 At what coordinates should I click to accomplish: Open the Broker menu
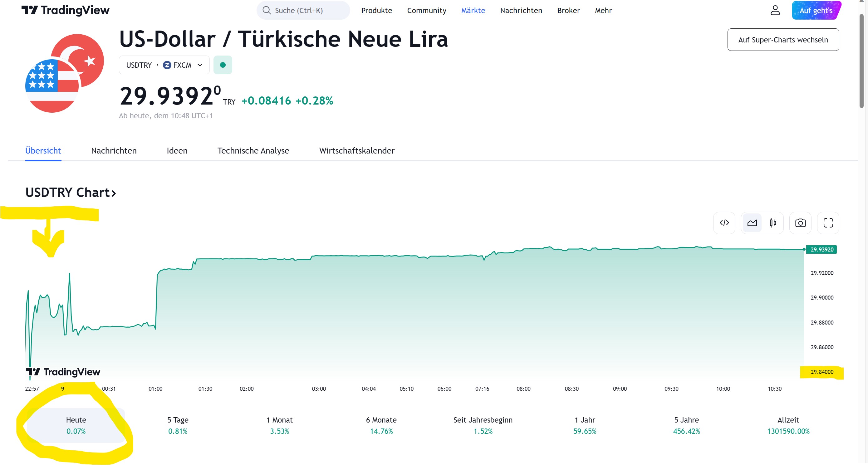(x=568, y=10)
